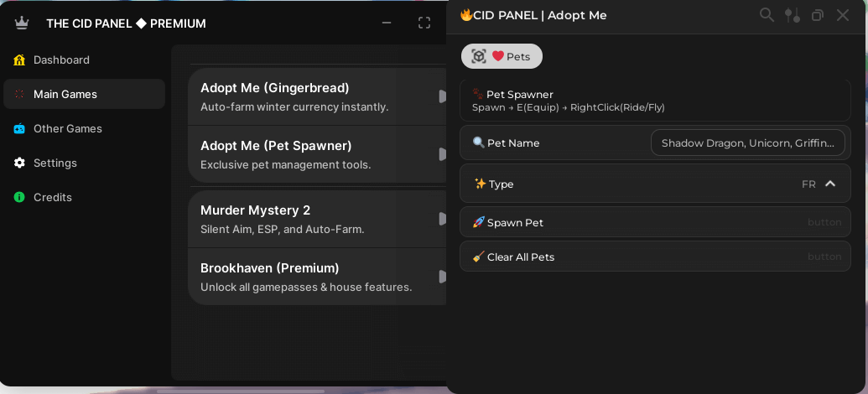Open the Dashboard section
Viewport: 868px width, 394px height.
[x=84, y=60]
